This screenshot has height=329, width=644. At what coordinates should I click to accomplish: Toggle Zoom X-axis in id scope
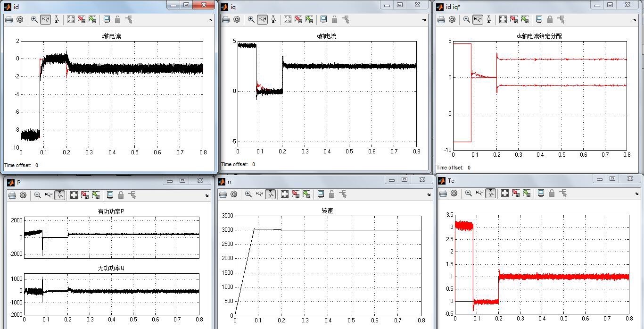coord(45,19)
